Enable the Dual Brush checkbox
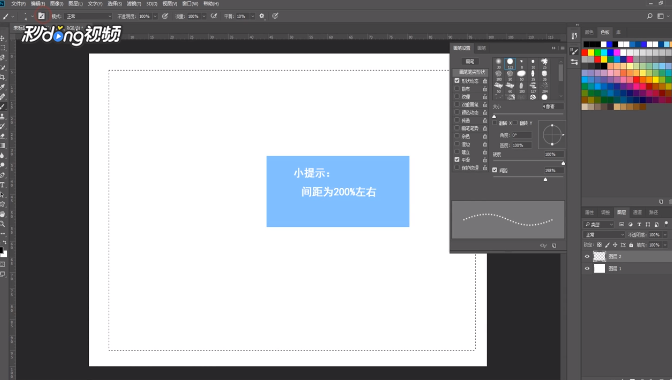 click(x=457, y=104)
